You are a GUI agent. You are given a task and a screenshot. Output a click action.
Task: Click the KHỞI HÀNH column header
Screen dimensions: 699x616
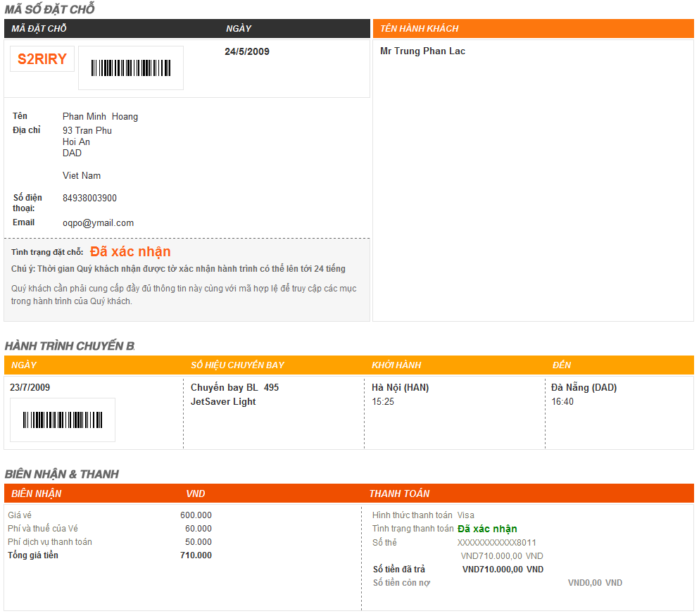click(396, 365)
